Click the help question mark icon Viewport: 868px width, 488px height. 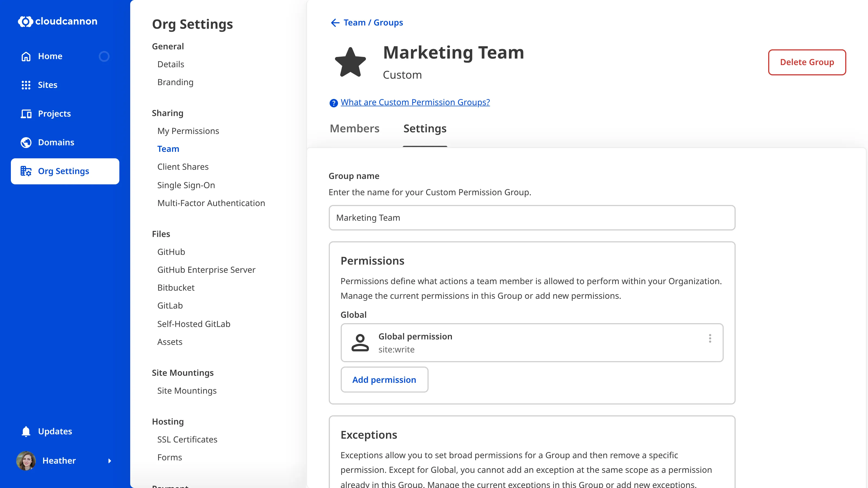point(333,103)
